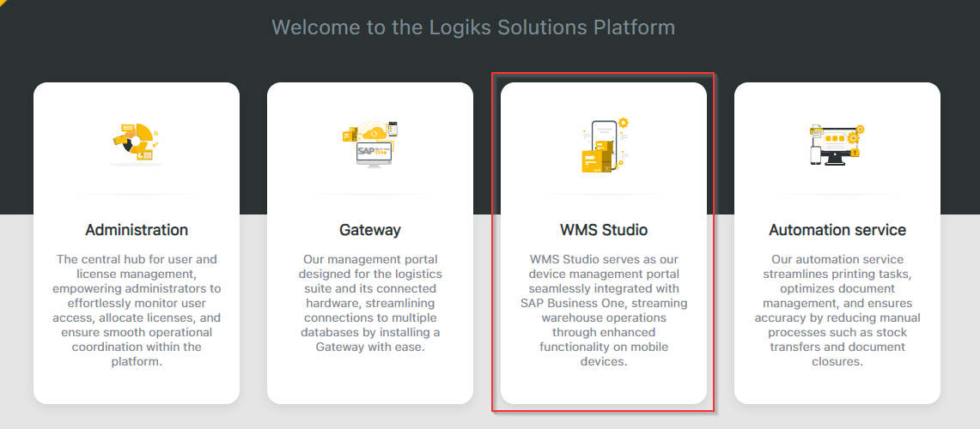The image size is (980, 429).
Task: Click the yellow corner accent at top left
Action: coord(4,3)
